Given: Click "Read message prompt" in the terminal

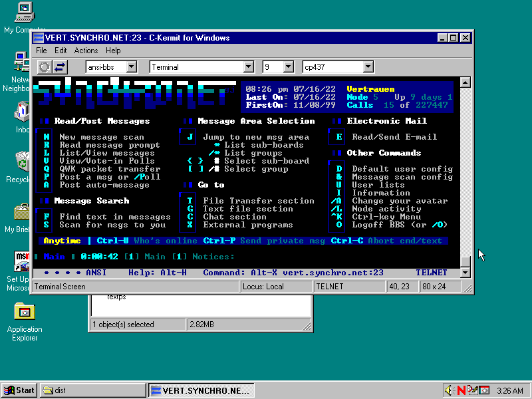Looking at the screenshot, I should [x=110, y=145].
